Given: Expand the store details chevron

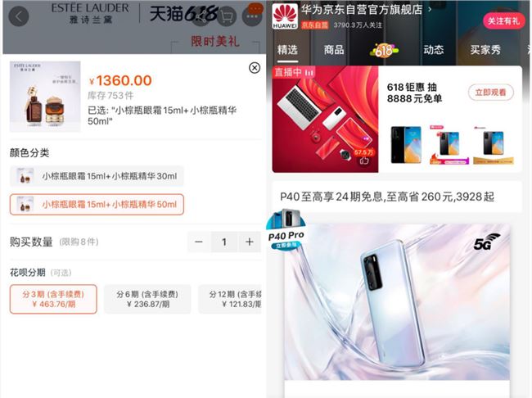Looking at the screenshot, I should tap(430, 9).
